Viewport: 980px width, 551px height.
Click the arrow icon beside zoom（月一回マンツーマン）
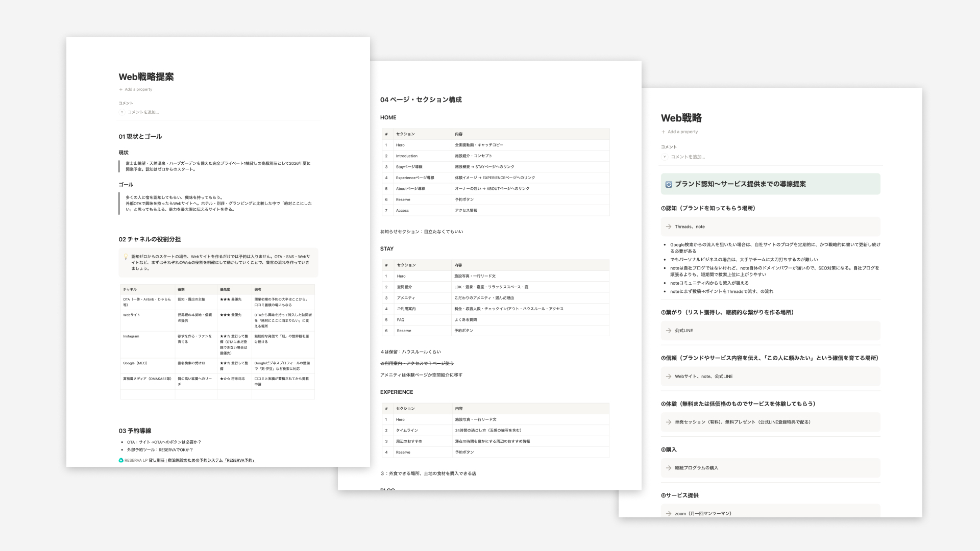tap(669, 513)
